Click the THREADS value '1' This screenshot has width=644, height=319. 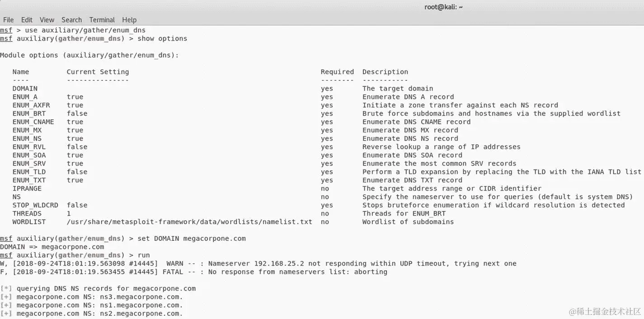tap(69, 214)
